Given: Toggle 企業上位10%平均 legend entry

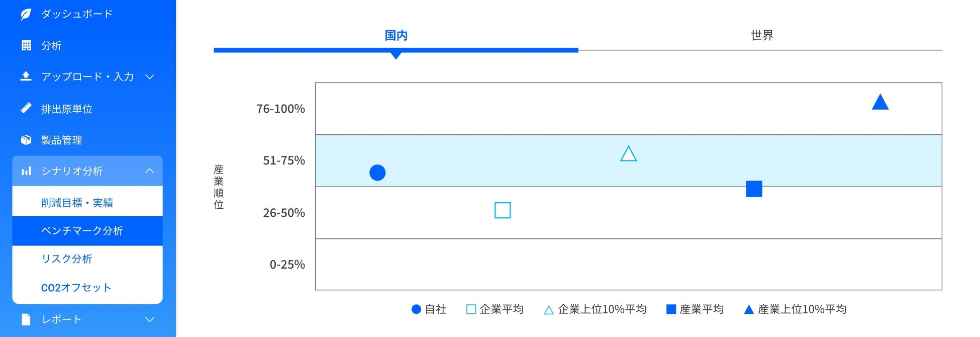Looking at the screenshot, I should tap(596, 309).
